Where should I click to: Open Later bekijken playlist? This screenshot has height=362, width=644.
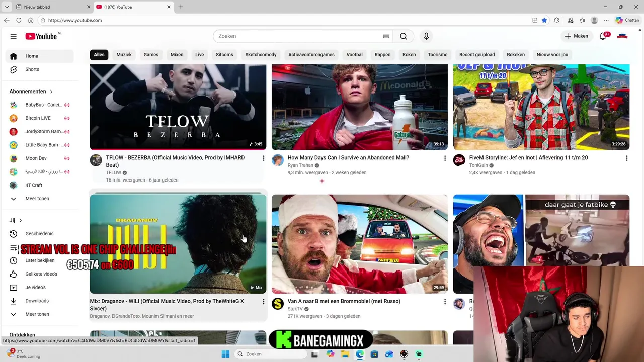point(40,260)
